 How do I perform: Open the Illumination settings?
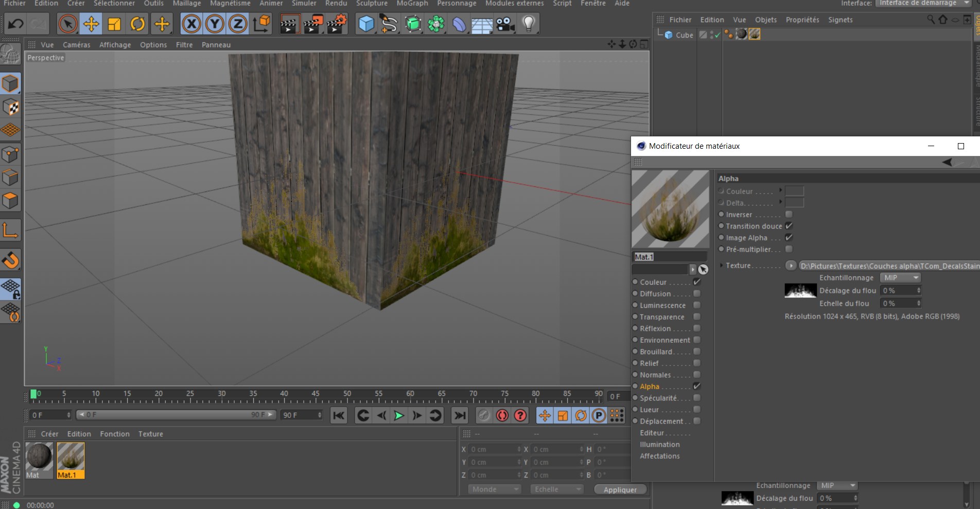click(x=659, y=444)
